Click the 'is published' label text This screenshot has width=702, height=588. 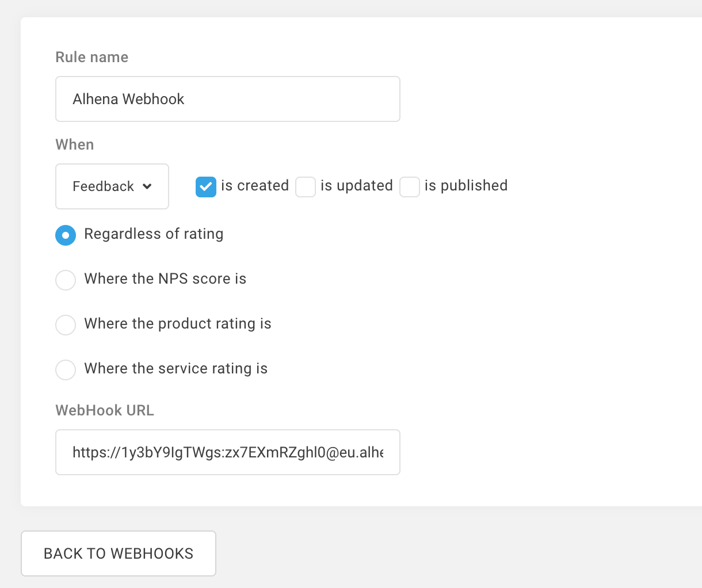pyautogui.click(x=466, y=186)
